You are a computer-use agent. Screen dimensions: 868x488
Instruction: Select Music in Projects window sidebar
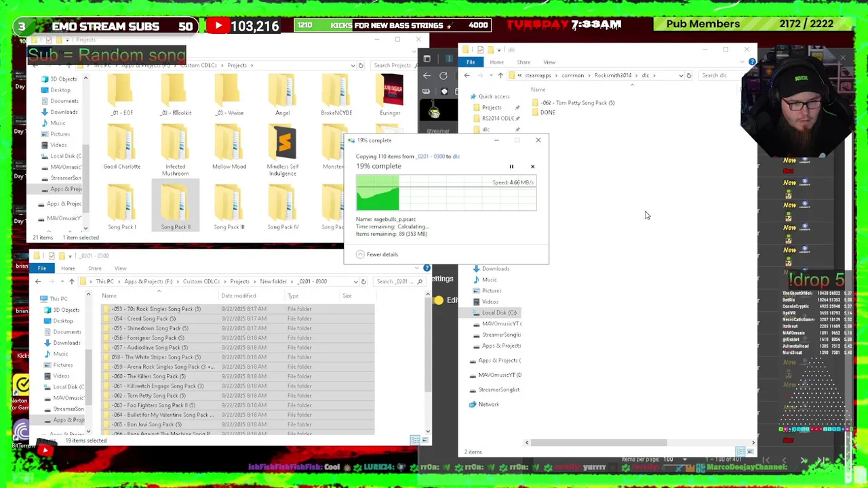58,123
